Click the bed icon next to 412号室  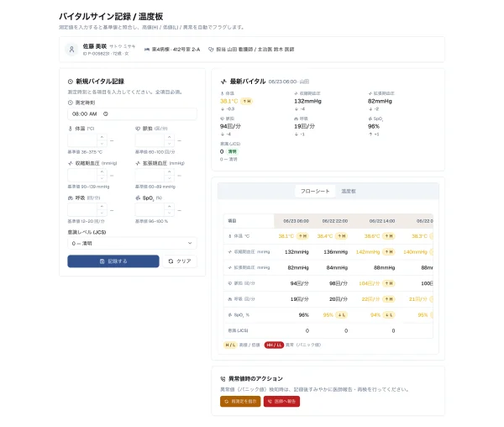click(x=147, y=50)
